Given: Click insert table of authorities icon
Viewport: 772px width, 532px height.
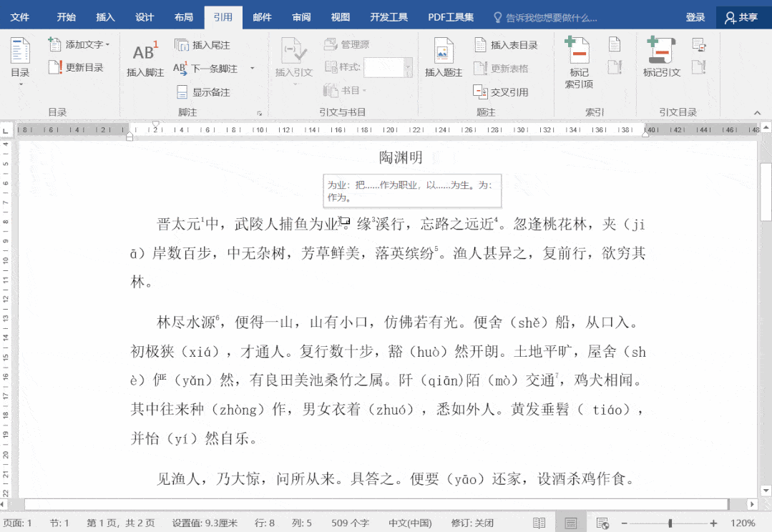Looking at the screenshot, I should (x=699, y=44).
